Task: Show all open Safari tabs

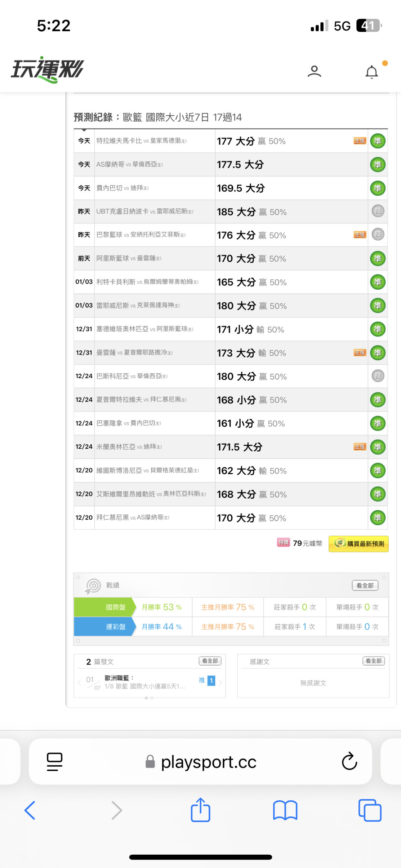Action: (x=370, y=810)
